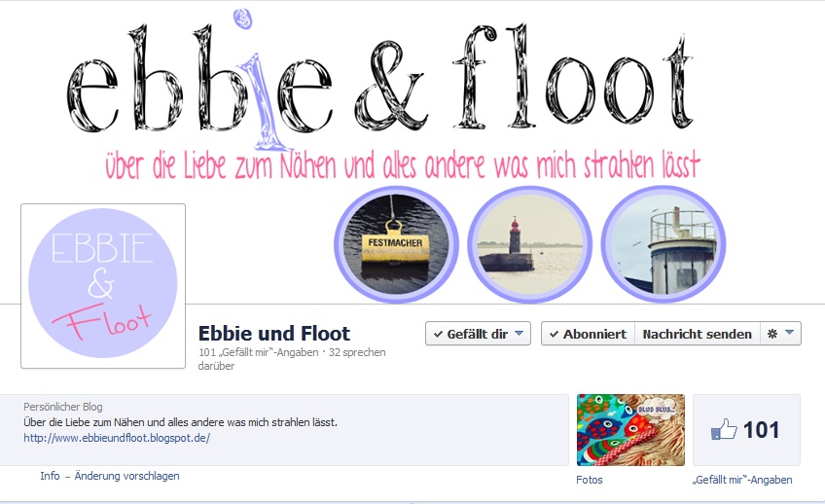825x504 pixels.
Task: Open the colorful fish photo thumbnail
Action: click(x=630, y=430)
